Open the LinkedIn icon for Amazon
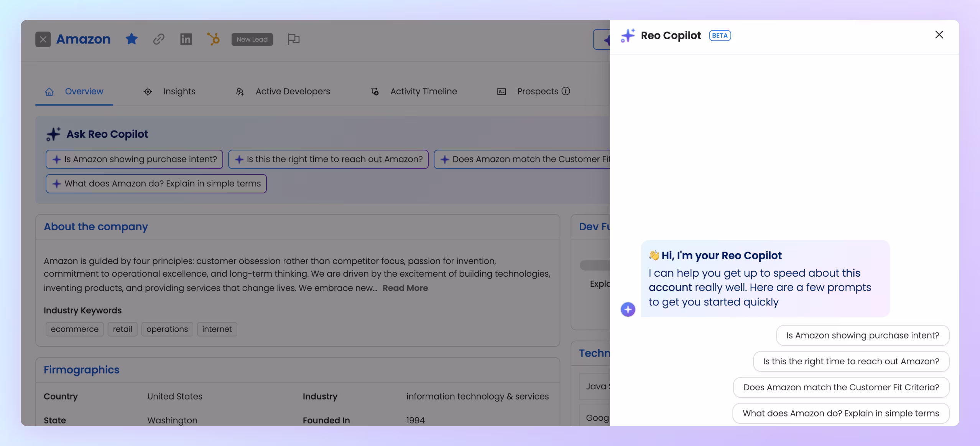 click(186, 39)
